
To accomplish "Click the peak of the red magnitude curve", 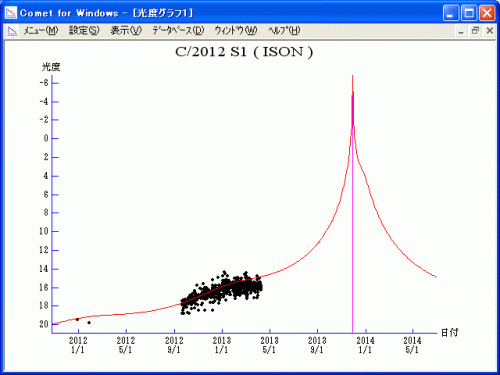I will coord(352,77).
